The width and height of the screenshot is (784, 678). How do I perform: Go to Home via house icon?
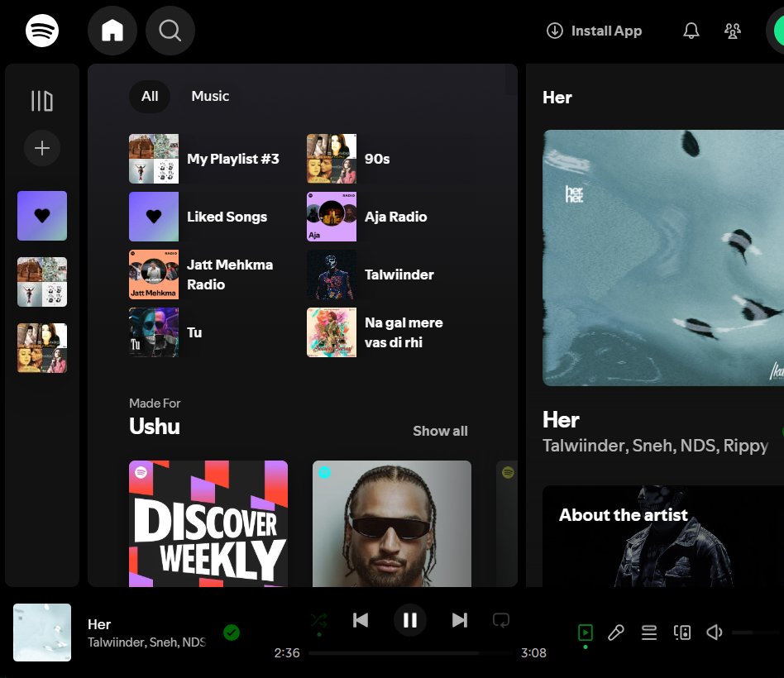(x=112, y=31)
